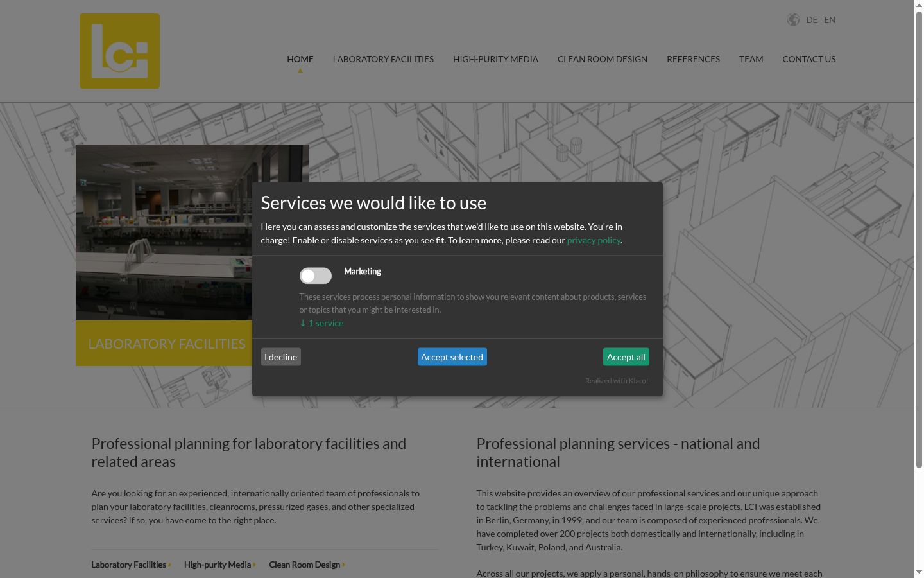Open the privacy policy link
This screenshot has width=924, height=578.
click(594, 240)
